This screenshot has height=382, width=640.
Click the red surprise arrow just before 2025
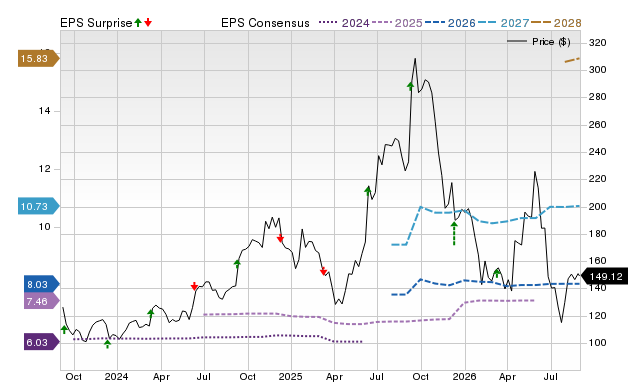pyautogui.click(x=280, y=238)
